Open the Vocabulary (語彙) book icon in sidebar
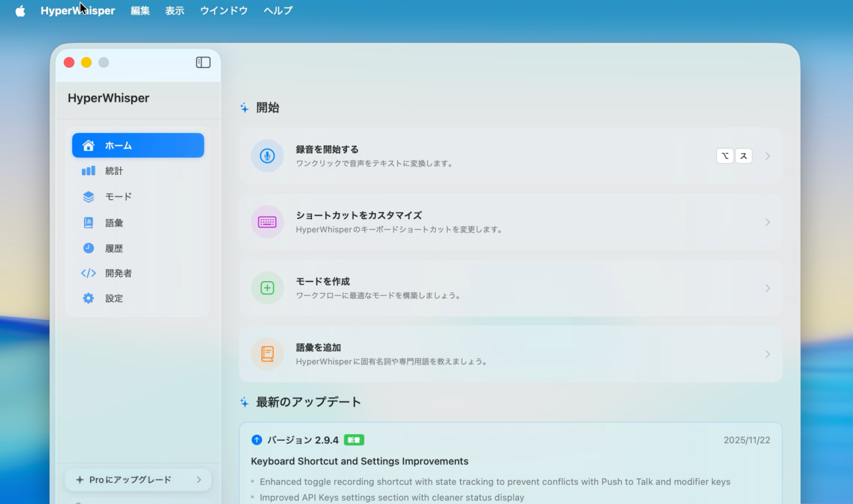 [x=89, y=223]
